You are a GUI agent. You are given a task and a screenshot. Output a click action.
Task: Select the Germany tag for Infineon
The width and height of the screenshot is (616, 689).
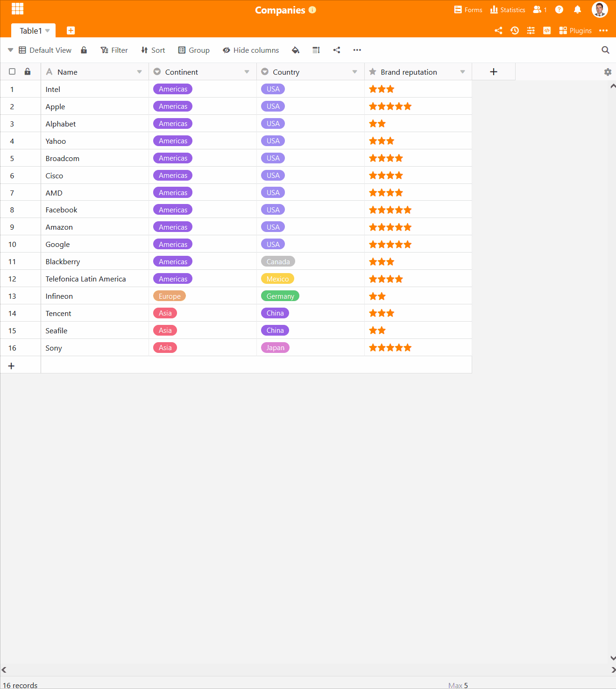click(x=280, y=296)
